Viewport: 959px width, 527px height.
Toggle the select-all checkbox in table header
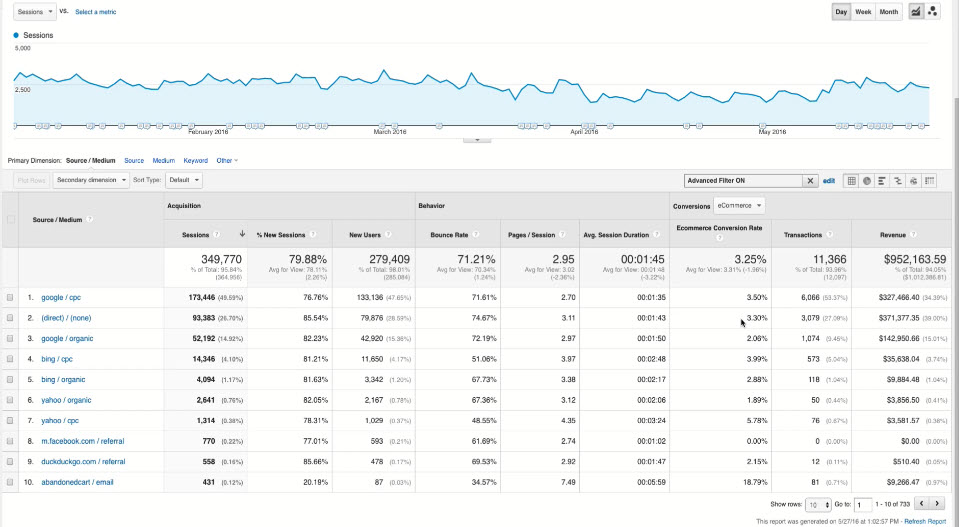(11, 220)
